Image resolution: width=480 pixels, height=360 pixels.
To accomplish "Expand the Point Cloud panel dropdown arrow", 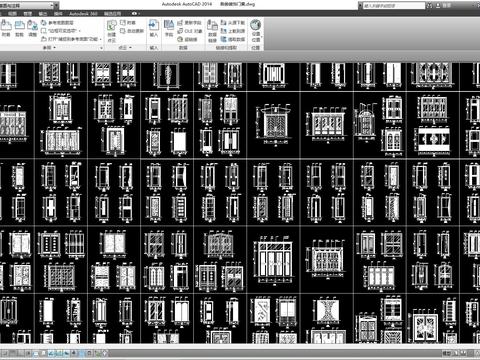I will pos(130,48).
